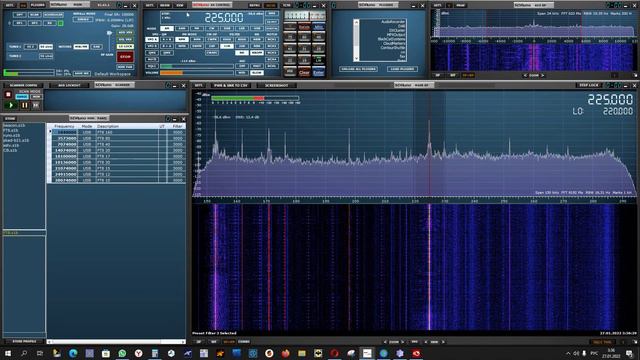Click the Clear key on the frequency keypad
This screenshot has height=360, width=640.
click(x=304, y=73)
